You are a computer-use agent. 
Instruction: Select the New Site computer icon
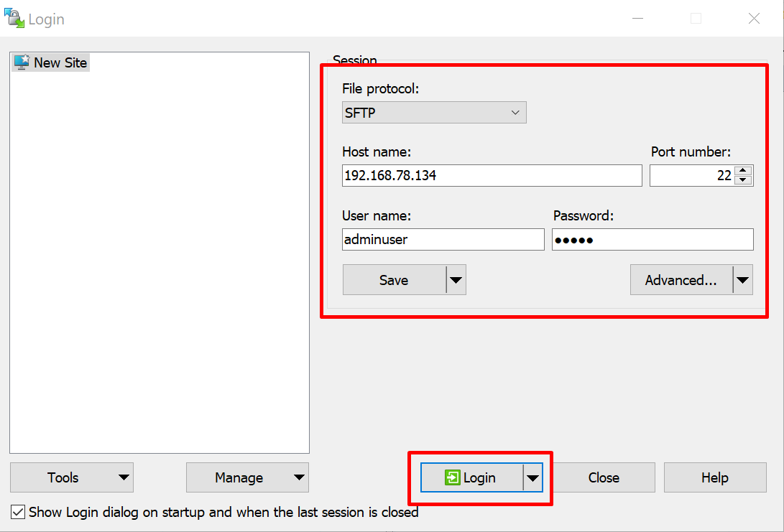[x=22, y=62]
